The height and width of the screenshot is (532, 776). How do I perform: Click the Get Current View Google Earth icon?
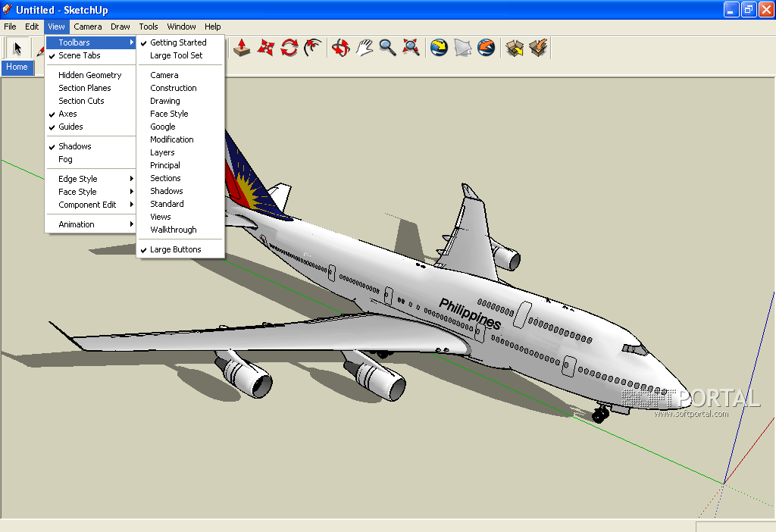pos(439,48)
